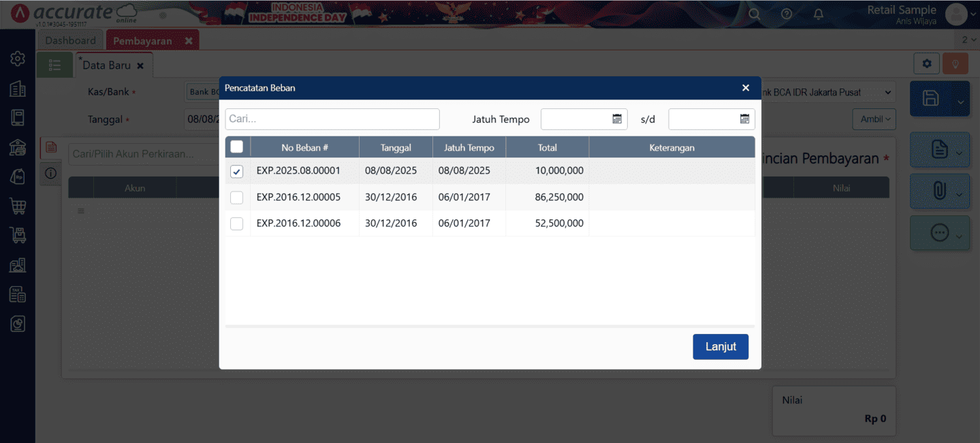Open the shopping cart module in sidebar
The image size is (980, 443).
(x=18, y=206)
